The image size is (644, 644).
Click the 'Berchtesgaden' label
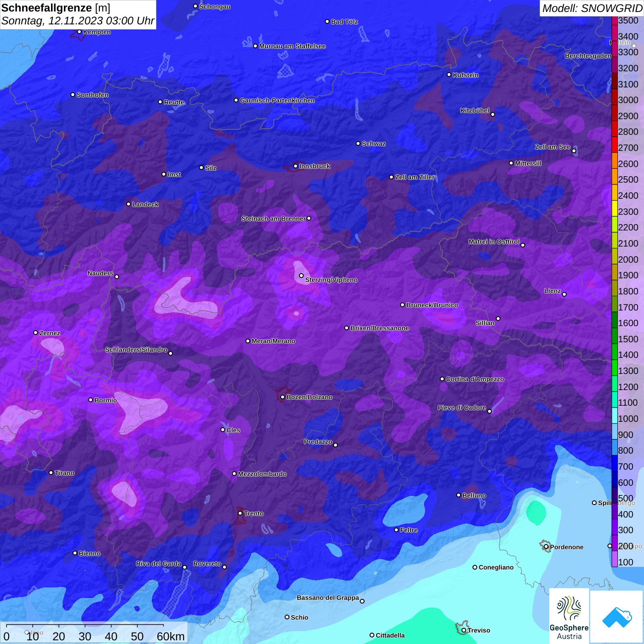(x=588, y=56)
